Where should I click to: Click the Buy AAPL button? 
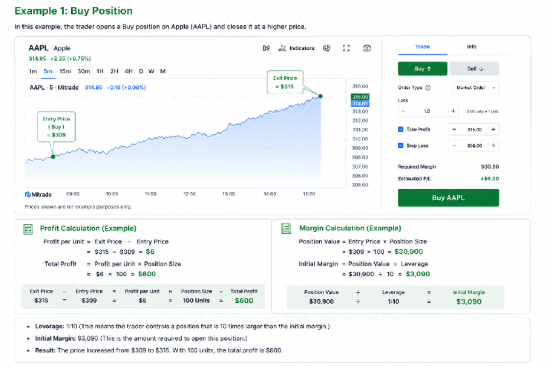coord(448,198)
